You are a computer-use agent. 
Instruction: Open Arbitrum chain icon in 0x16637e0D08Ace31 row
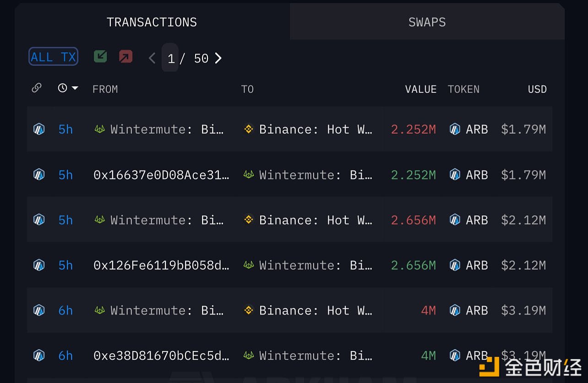tap(39, 175)
